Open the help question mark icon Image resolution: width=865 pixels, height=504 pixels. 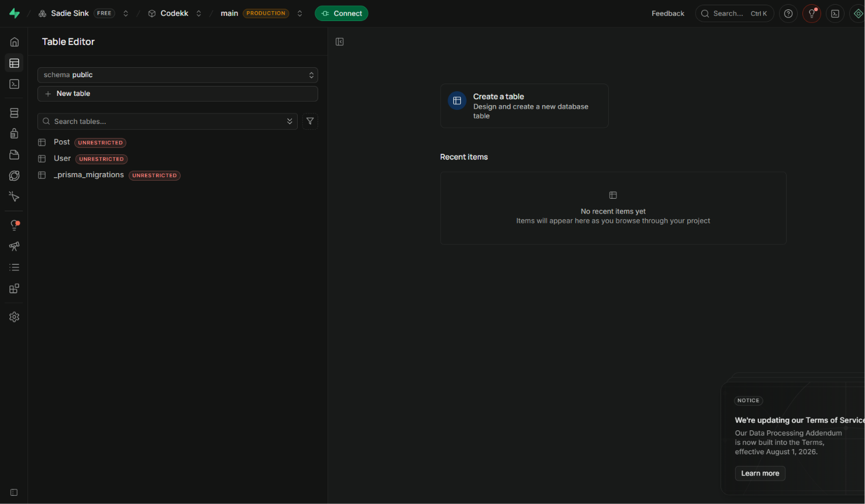788,13
